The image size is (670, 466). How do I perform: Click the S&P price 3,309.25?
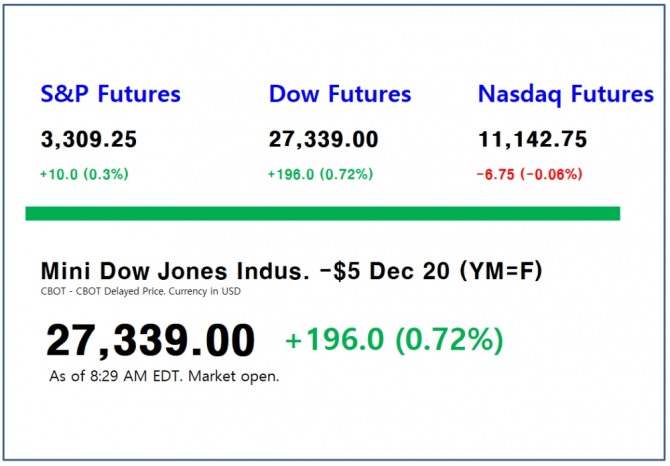(x=88, y=140)
